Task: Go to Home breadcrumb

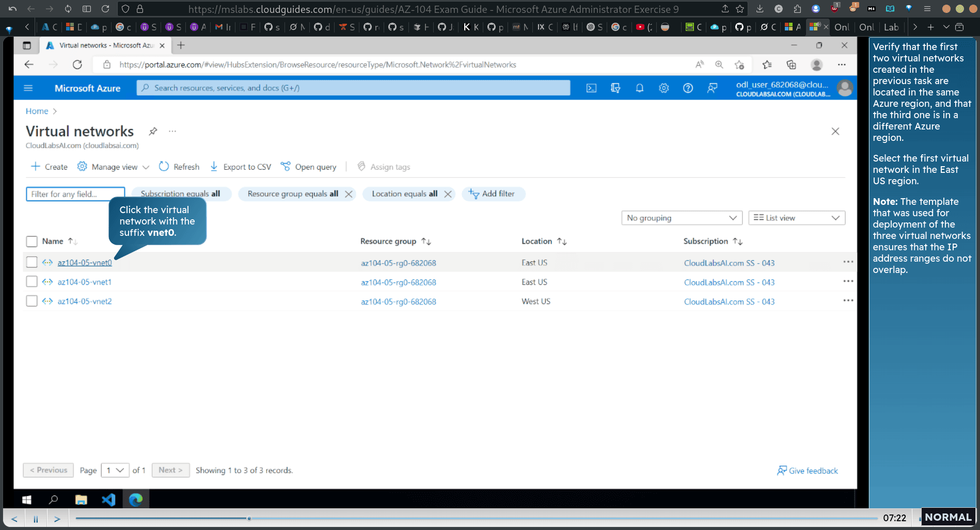Action: (37, 111)
